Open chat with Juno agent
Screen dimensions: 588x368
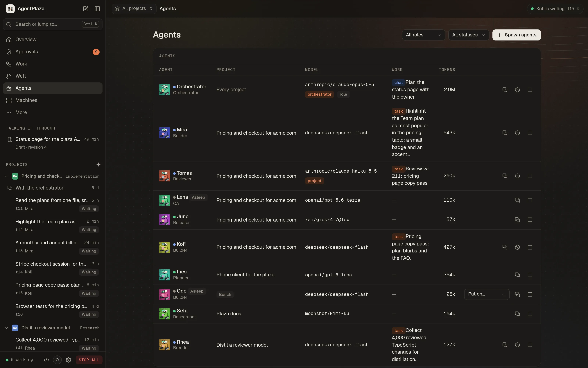[x=517, y=220]
